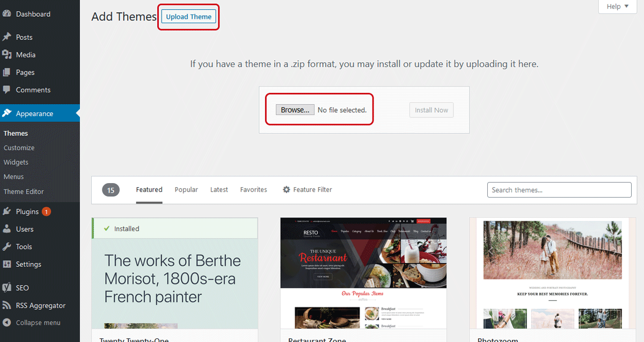This screenshot has height=342, width=644.
Task: Click into the Search themes field
Action: click(x=559, y=190)
